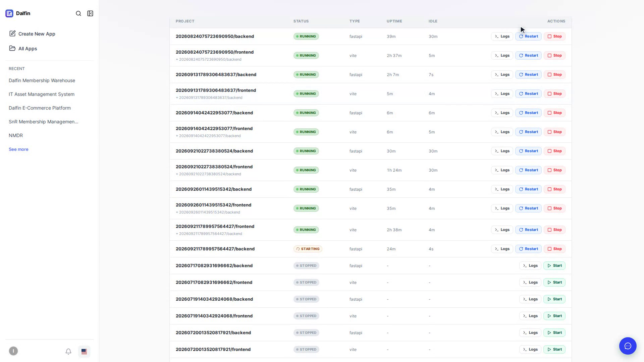
Task: Open the US flag language selector
Action: click(84, 351)
